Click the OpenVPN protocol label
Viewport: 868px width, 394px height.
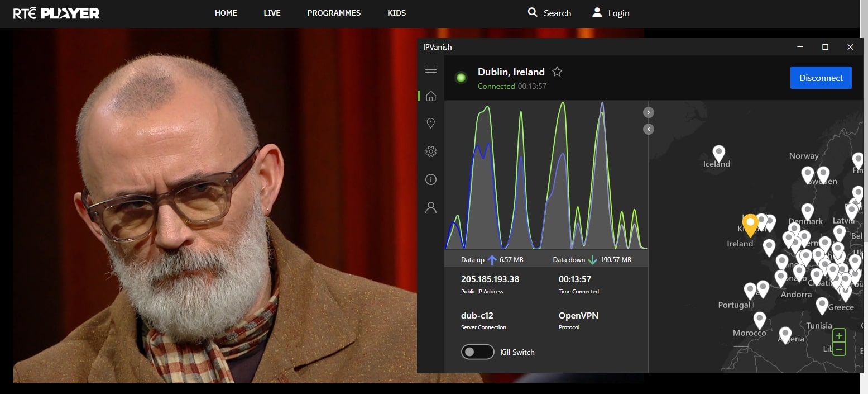[578, 316]
